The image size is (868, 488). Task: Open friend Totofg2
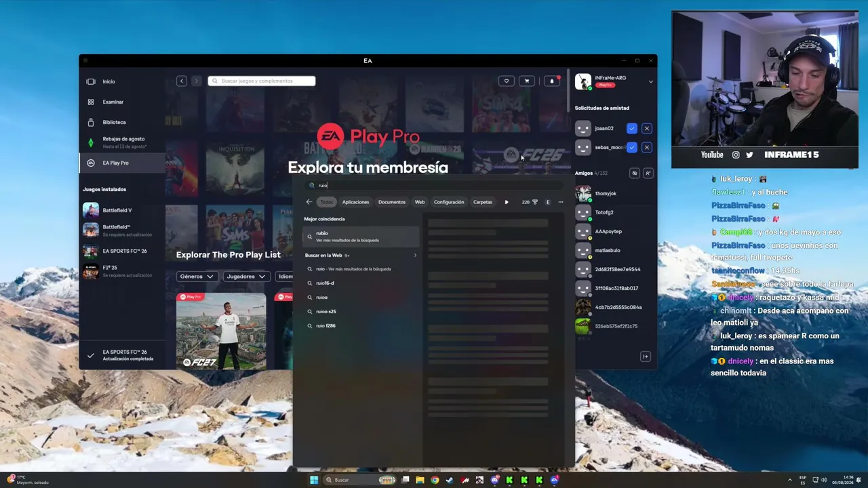point(614,212)
